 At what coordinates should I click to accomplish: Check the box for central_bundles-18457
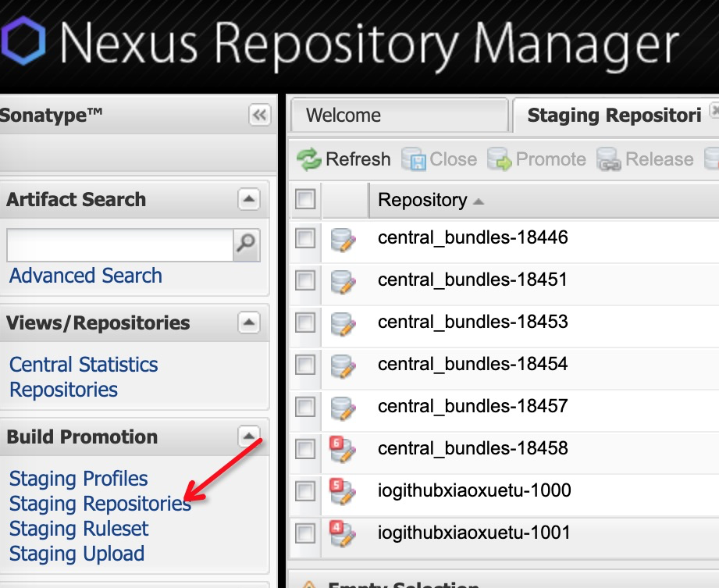pyautogui.click(x=305, y=408)
